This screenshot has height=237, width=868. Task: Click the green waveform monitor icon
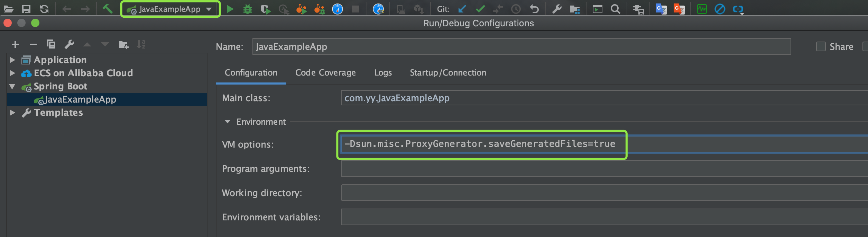point(702,9)
